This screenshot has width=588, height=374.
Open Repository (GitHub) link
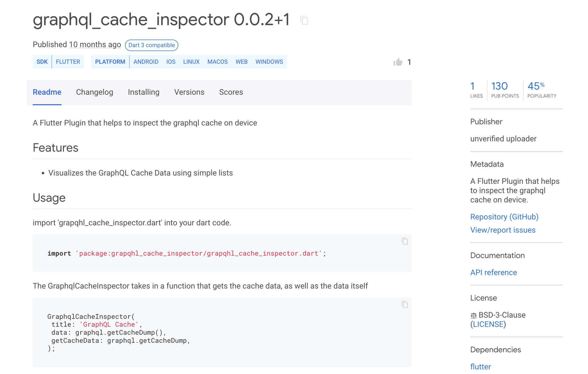click(x=504, y=217)
